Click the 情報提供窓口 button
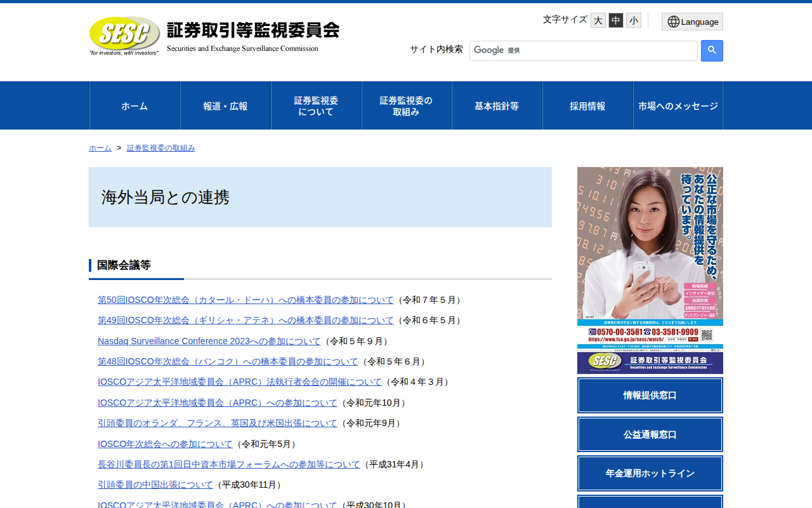812x508 pixels. point(650,395)
